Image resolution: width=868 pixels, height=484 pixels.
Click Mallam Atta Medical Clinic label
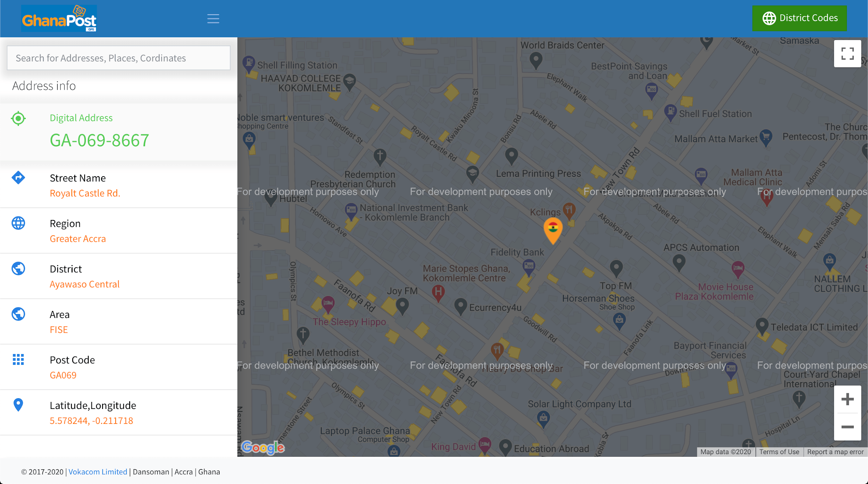tap(753, 177)
